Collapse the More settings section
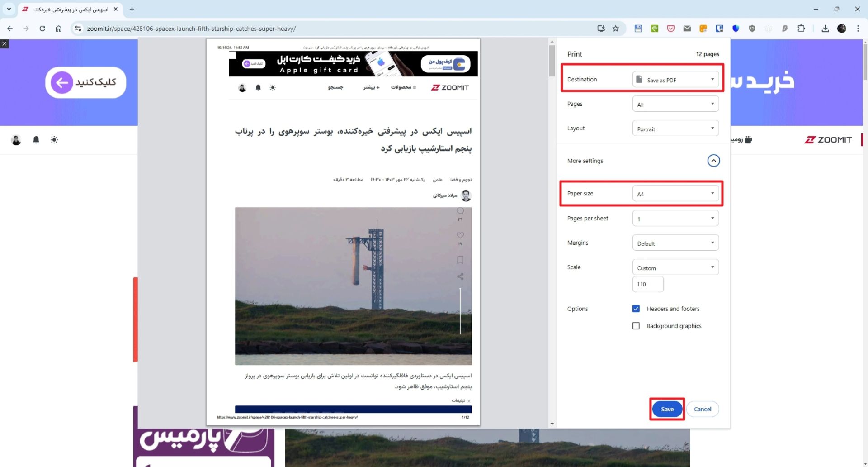Image resolution: width=868 pixels, height=467 pixels. click(713, 161)
